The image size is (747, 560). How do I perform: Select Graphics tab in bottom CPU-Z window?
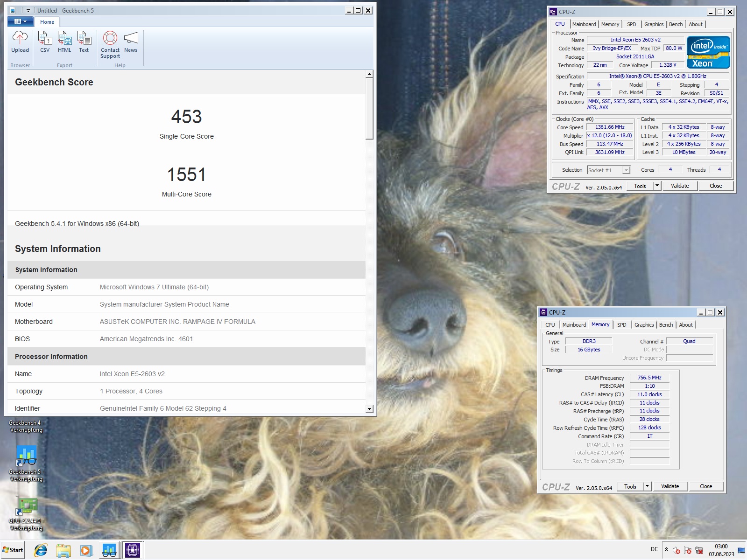644,325
